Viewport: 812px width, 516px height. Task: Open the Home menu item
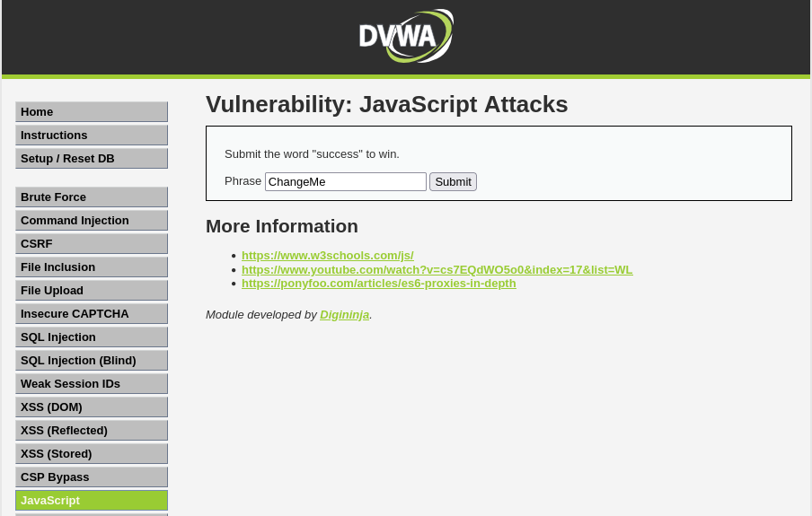point(91,111)
